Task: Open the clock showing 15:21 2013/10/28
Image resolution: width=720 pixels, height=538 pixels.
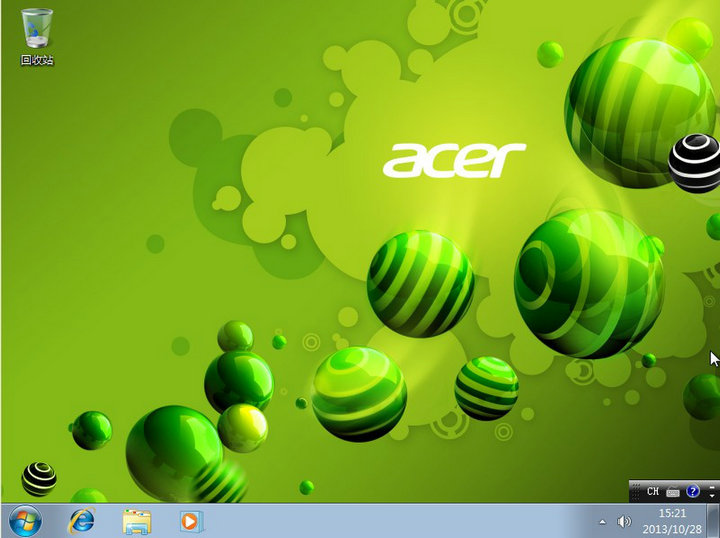Action: click(x=672, y=521)
